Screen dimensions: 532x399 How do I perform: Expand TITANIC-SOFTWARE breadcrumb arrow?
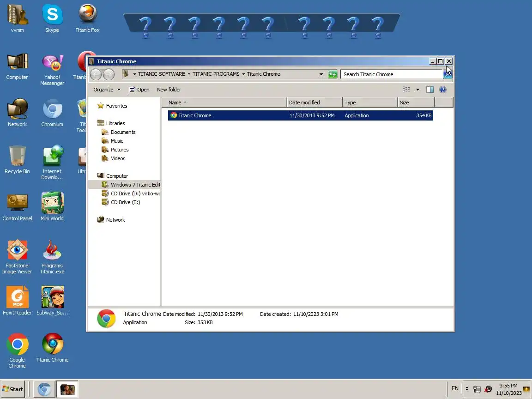[x=135, y=74]
